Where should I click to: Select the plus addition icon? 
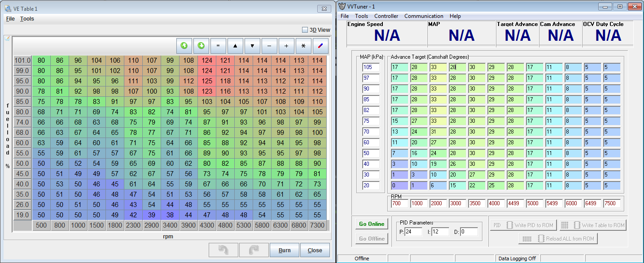(x=286, y=45)
